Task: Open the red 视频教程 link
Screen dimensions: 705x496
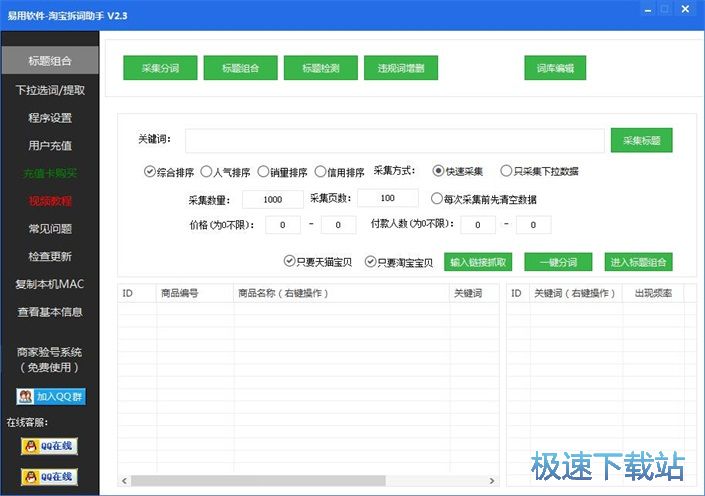Action: pyautogui.click(x=49, y=201)
